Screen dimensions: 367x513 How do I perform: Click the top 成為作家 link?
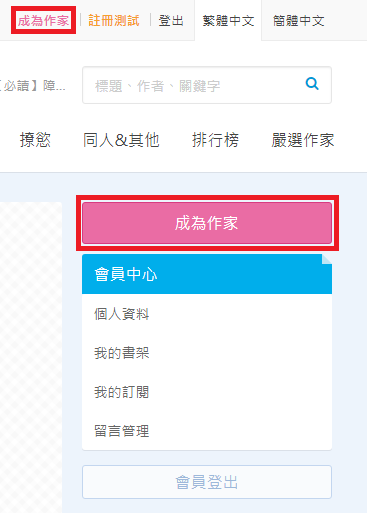point(43,21)
